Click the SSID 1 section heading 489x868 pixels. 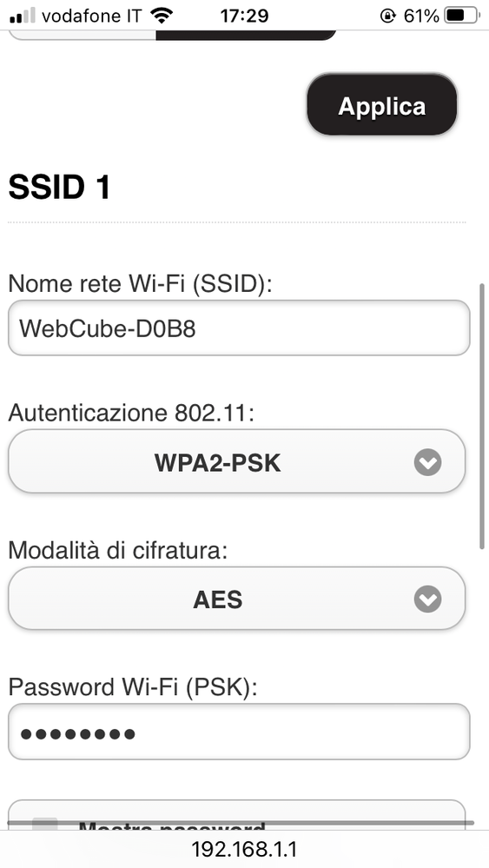click(x=59, y=187)
